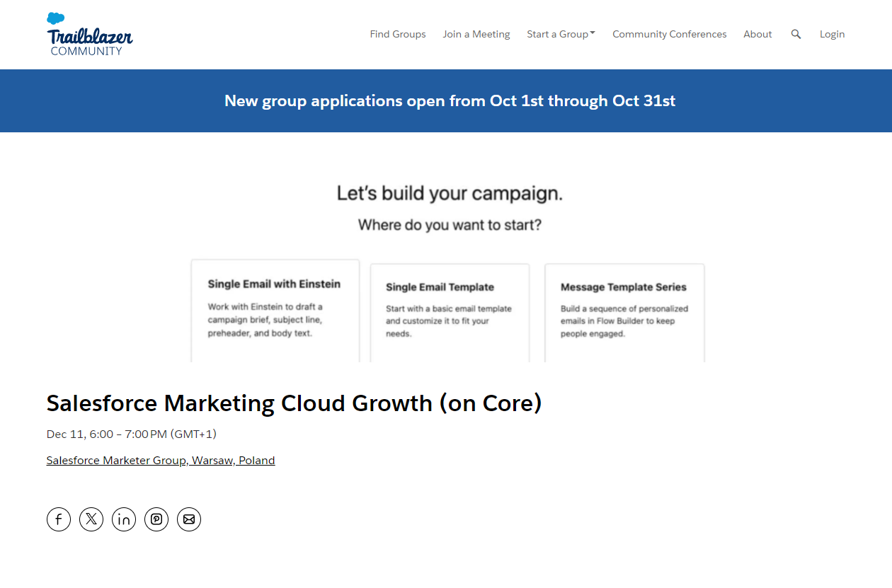Image resolution: width=892 pixels, height=588 pixels.
Task: Select the Single Email Template card
Action: click(450, 312)
